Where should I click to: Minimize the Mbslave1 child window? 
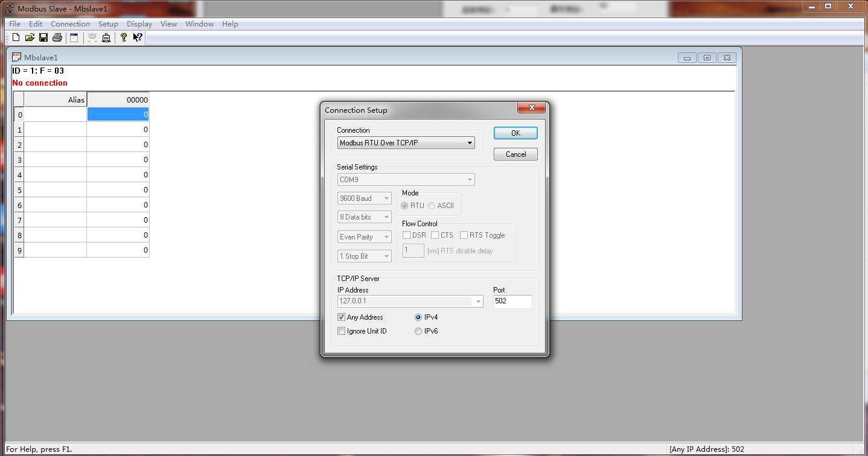(687, 58)
